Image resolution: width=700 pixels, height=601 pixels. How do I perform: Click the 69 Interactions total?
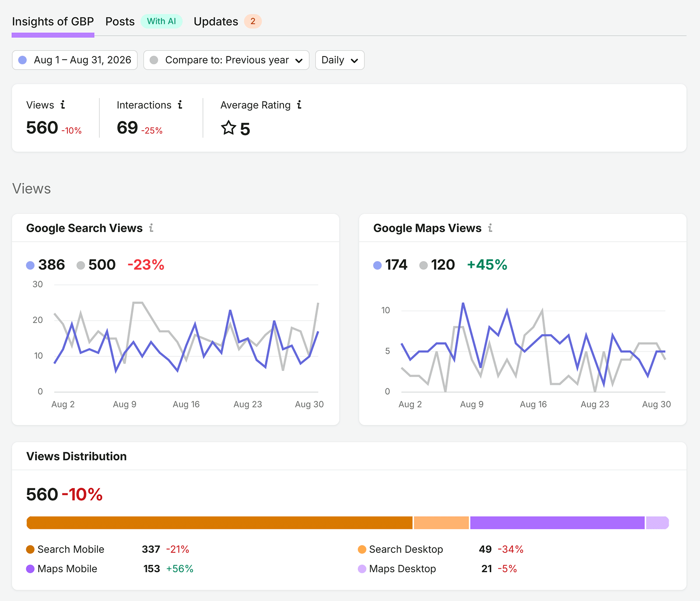[x=127, y=128]
